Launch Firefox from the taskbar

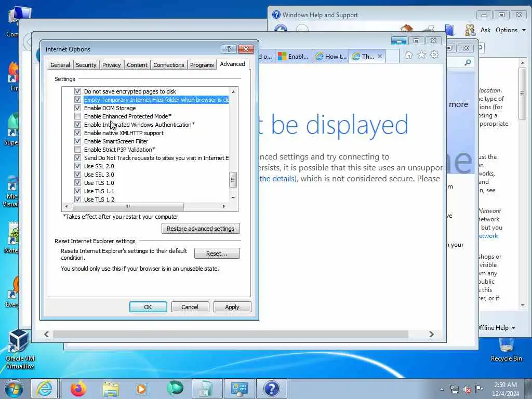[78, 389]
